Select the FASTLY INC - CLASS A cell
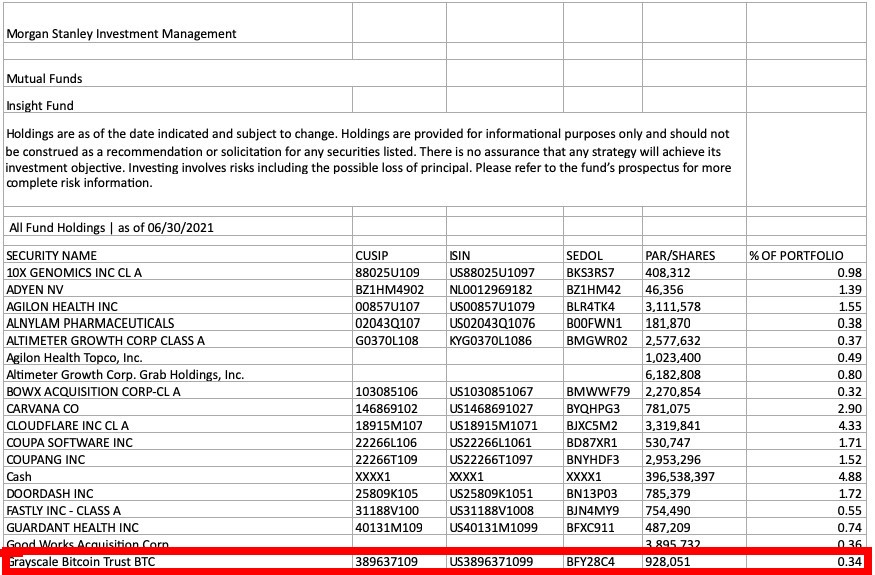The height and width of the screenshot is (575, 875). 177,510
